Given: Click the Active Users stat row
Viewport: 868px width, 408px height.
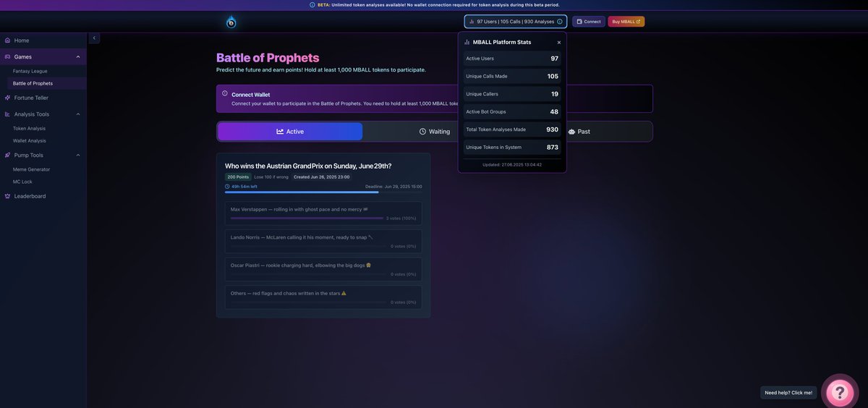Looking at the screenshot, I should (x=512, y=59).
